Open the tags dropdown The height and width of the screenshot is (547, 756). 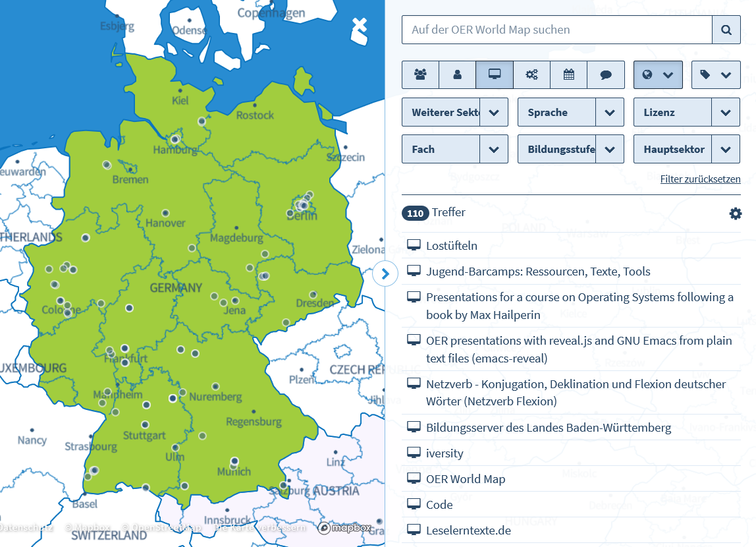(716, 74)
